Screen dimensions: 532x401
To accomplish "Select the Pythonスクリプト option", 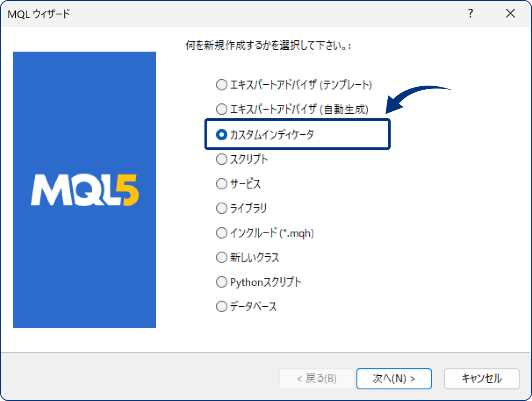I will [x=222, y=282].
